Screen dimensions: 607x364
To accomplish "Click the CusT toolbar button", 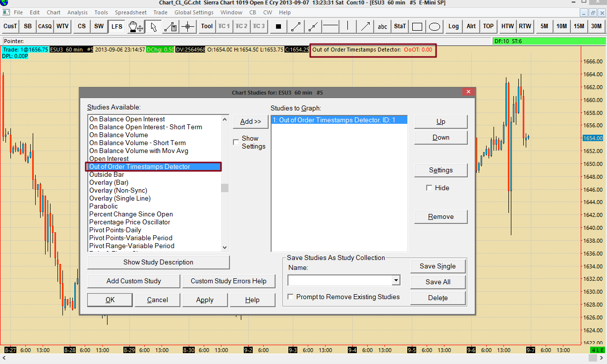I will [10, 26].
